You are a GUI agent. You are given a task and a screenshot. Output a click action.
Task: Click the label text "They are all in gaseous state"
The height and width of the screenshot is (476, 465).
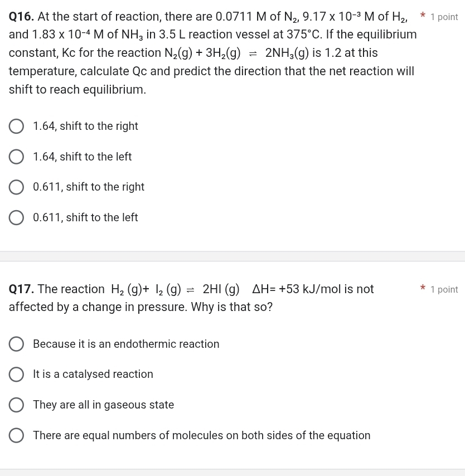pos(103,405)
